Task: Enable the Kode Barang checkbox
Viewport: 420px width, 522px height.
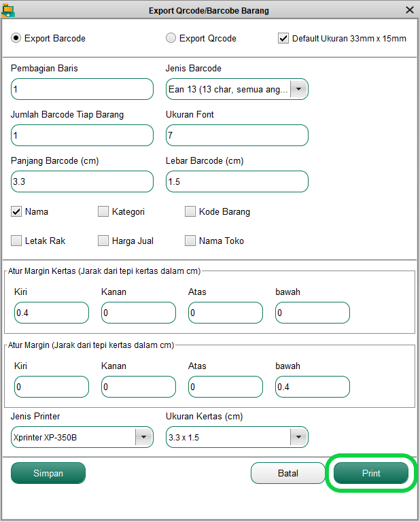Action: pos(190,211)
